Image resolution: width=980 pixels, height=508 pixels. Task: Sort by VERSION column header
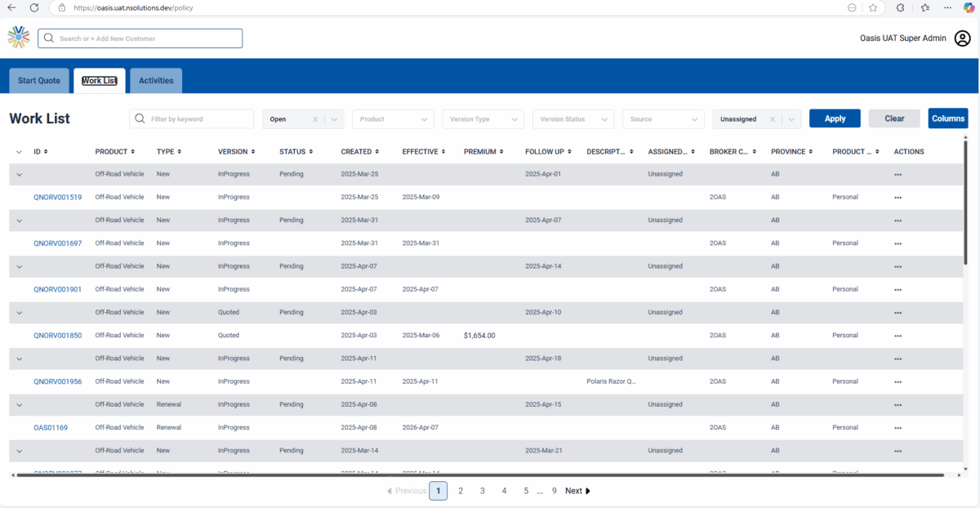point(236,152)
